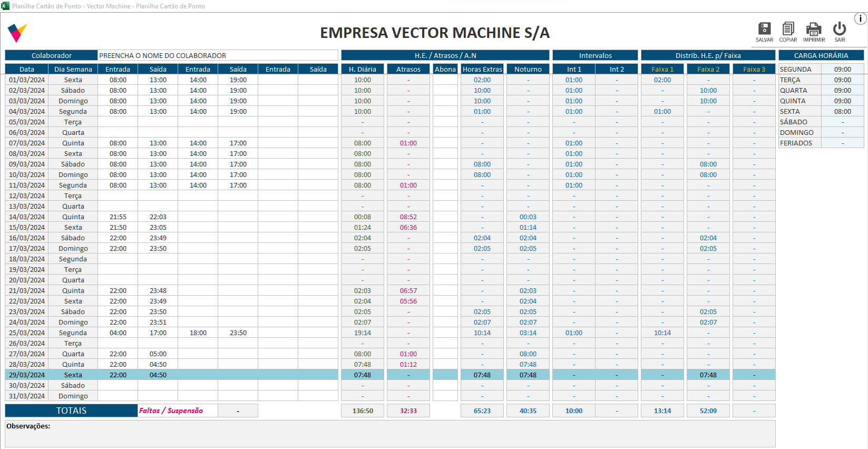
Task: Fill in the collaborator name field
Action: (x=218, y=55)
